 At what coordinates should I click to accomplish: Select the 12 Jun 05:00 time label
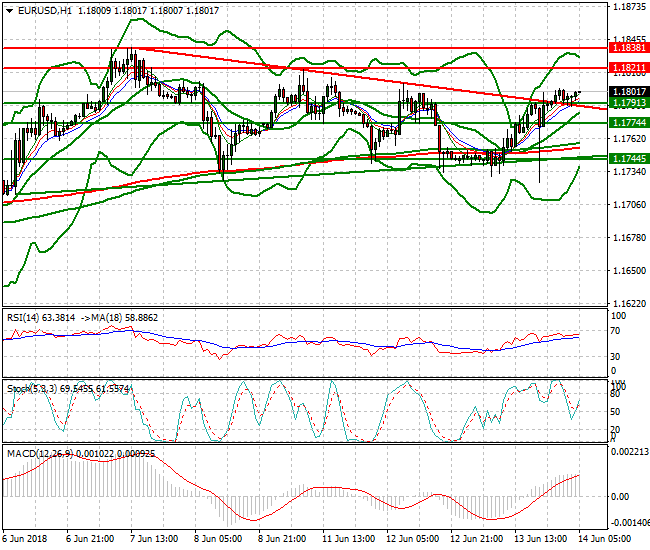pos(412,539)
